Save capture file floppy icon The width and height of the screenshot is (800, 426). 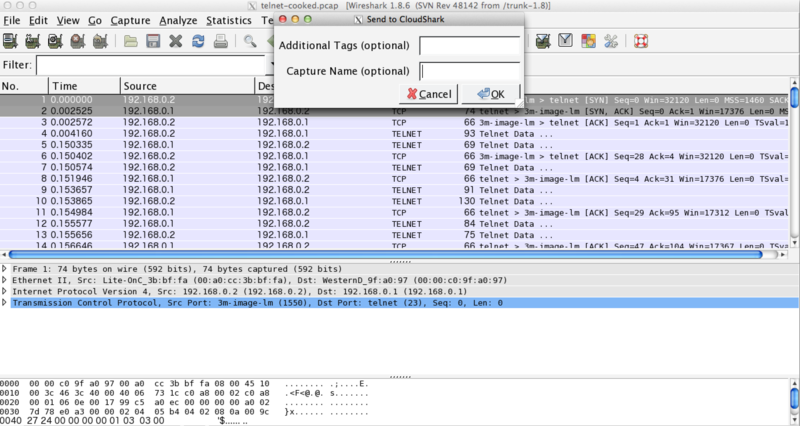[153, 41]
